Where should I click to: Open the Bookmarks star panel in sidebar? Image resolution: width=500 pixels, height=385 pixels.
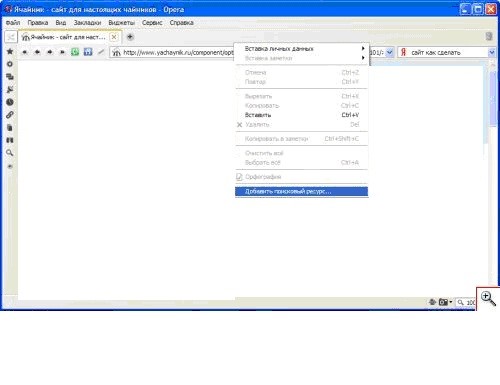pos(10,51)
